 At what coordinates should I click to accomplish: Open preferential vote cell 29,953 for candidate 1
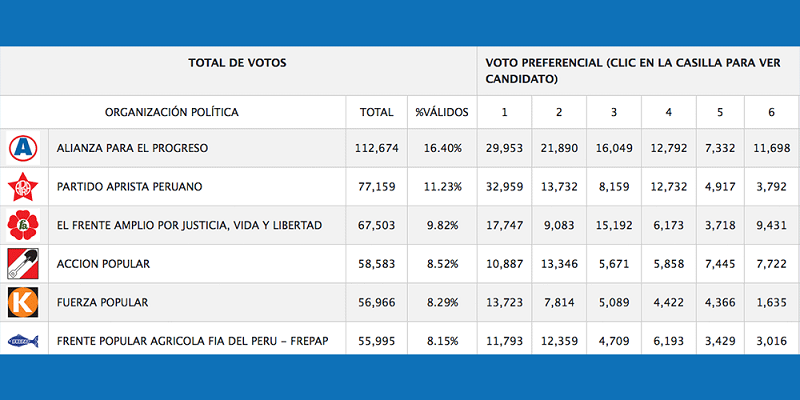pyautogui.click(x=505, y=148)
